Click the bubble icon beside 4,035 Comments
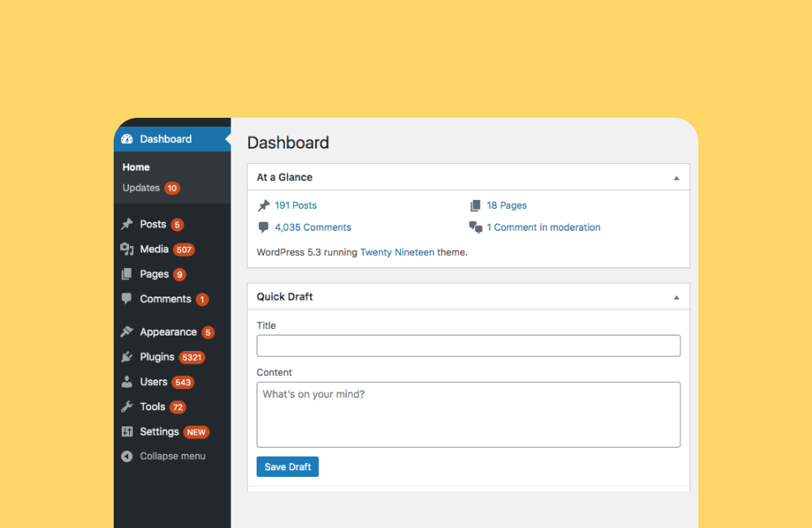This screenshot has width=812, height=528. tap(264, 227)
